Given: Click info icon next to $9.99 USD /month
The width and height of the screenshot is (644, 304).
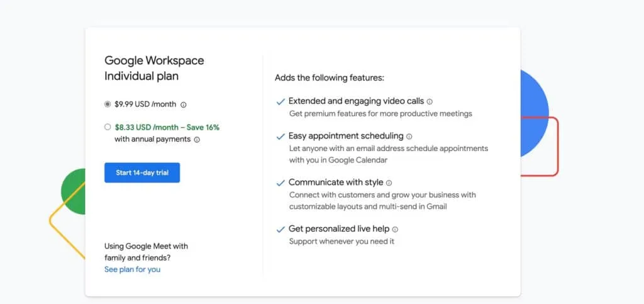Looking at the screenshot, I should 184,104.
